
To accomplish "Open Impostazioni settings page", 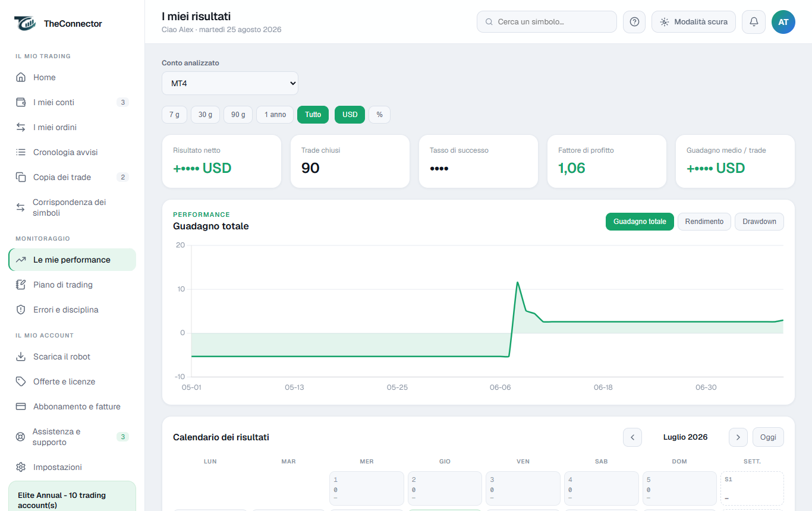I will (72, 467).
